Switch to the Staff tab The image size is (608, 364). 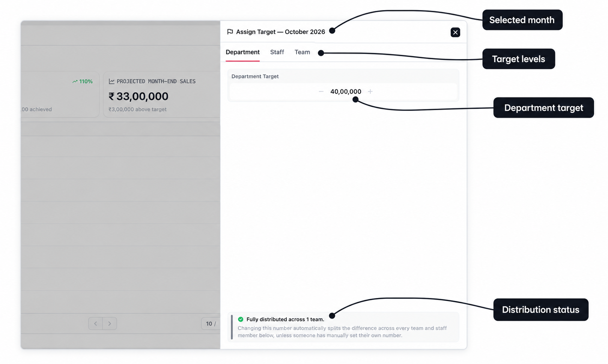[x=277, y=52]
